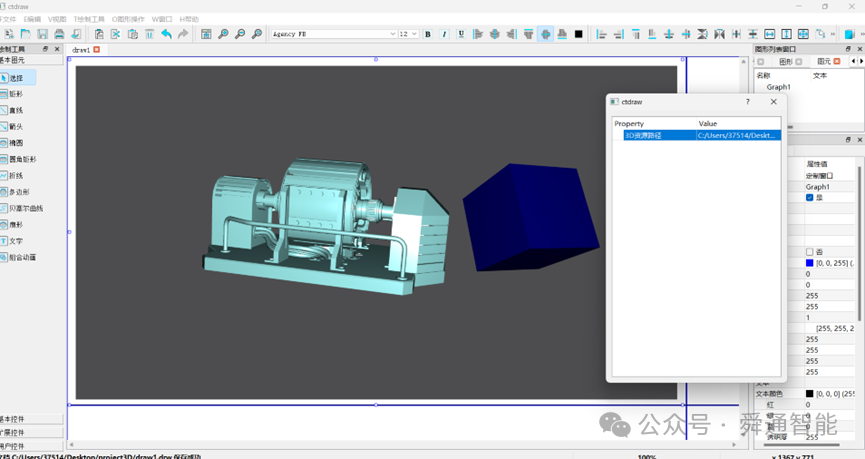
Task: Open the T绘制工具 Draw Tools menu
Action: click(89, 19)
